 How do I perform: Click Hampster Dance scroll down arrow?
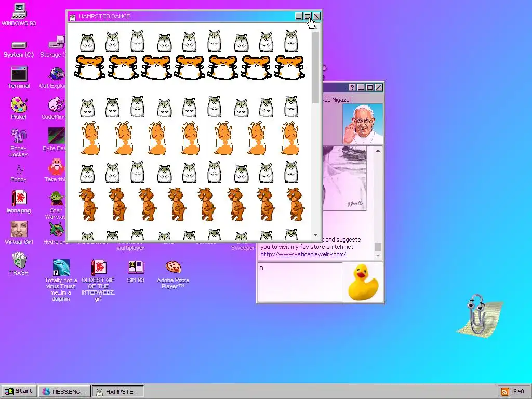pyautogui.click(x=315, y=235)
